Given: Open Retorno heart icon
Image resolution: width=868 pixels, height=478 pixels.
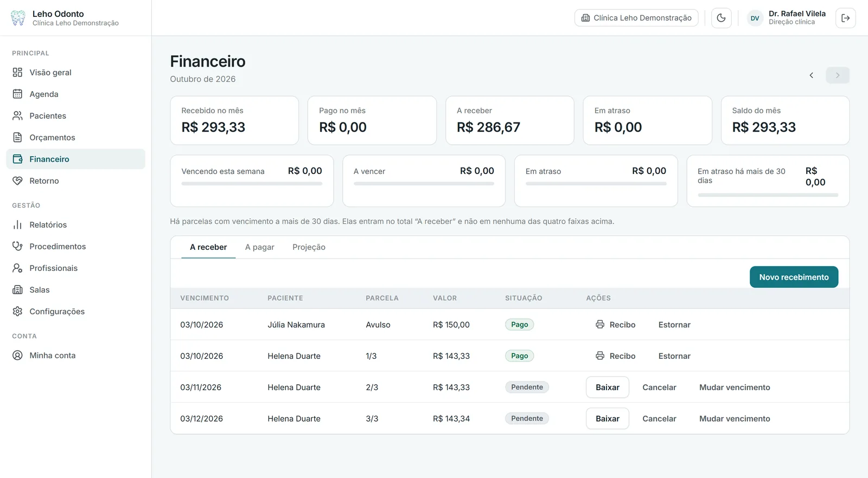Looking at the screenshot, I should click(x=17, y=180).
